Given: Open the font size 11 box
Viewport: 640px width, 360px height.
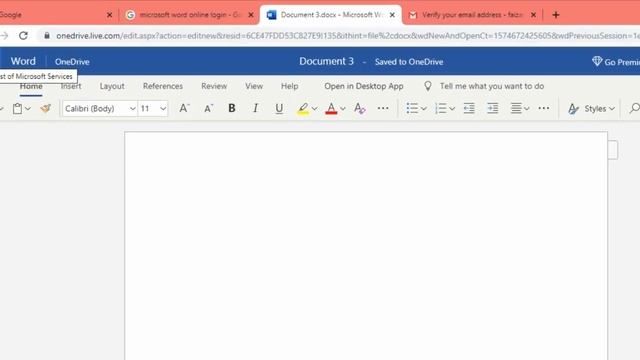Looking at the screenshot, I should coord(153,109).
